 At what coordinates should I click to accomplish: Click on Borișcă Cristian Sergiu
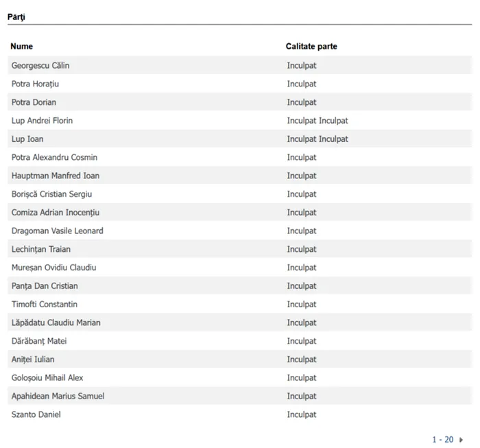51,195
